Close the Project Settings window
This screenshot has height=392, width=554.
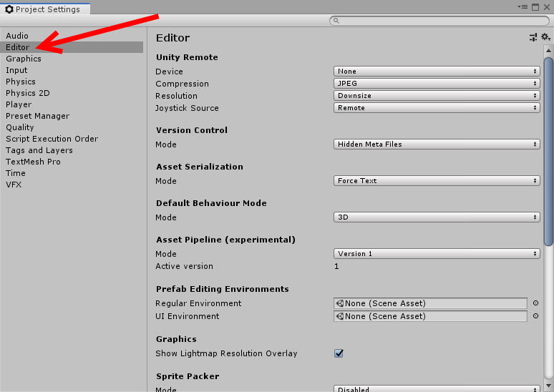click(547, 6)
